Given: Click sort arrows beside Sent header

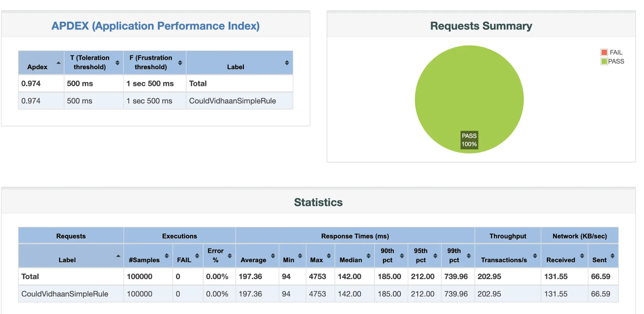Looking at the screenshot, I should [613, 256].
